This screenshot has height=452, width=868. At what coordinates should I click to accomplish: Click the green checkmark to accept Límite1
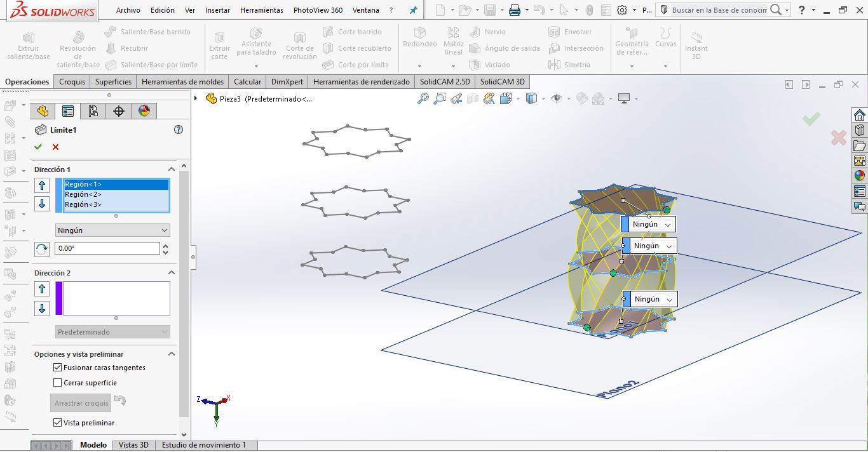38,147
